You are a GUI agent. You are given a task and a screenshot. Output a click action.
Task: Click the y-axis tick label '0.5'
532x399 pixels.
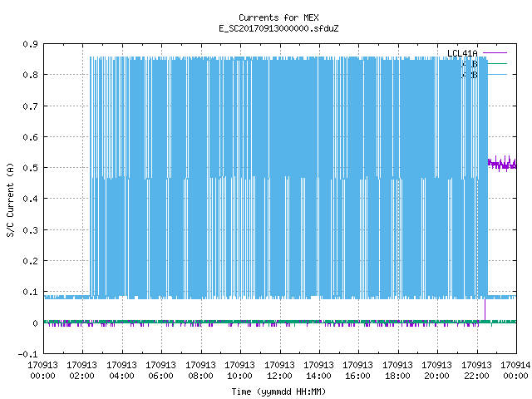[x=30, y=168]
